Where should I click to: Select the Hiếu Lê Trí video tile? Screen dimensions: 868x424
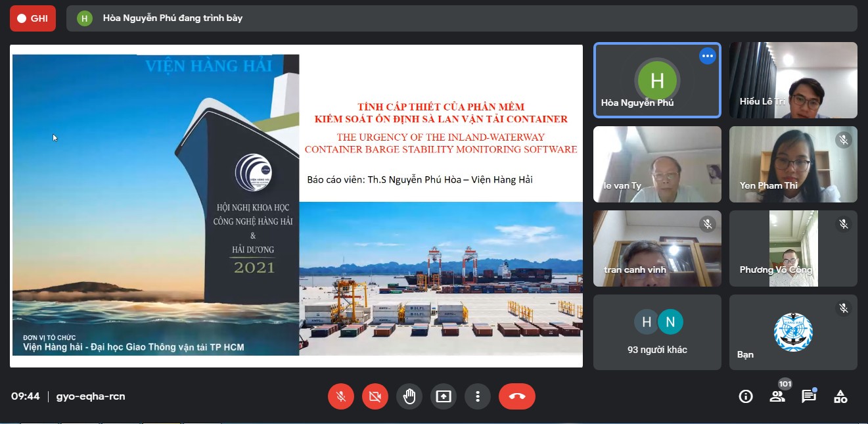pos(793,80)
